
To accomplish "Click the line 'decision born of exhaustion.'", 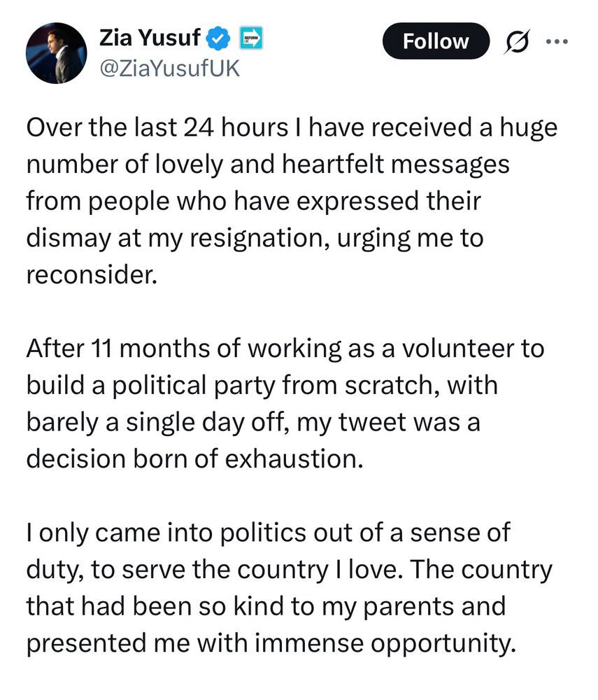I will 195,459.
